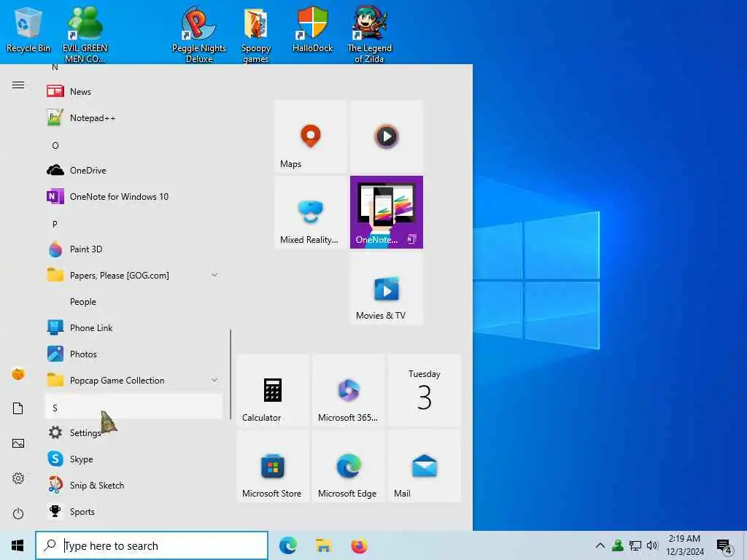The width and height of the screenshot is (747, 560).
Task: Show hidden system tray icons
Action: click(x=600, y=545)
